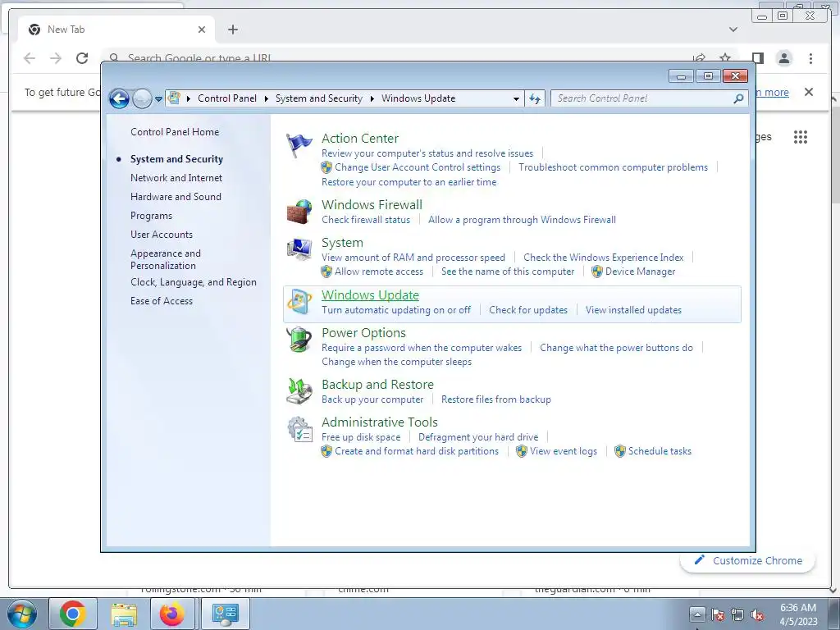Click Check firewall status
Viewport: 840px width, 630px height.
366,220
